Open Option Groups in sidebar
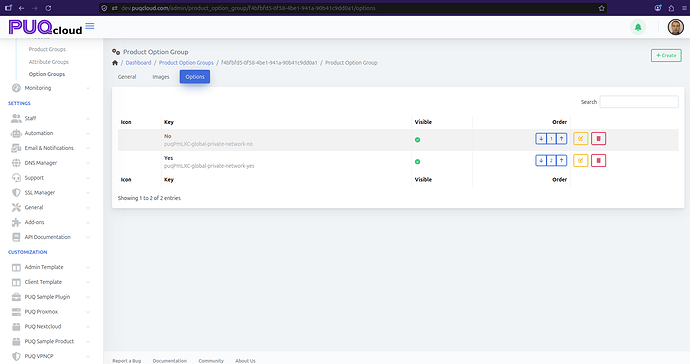The image size is (690, 364). pyautogui.click(x=47, y=74)
